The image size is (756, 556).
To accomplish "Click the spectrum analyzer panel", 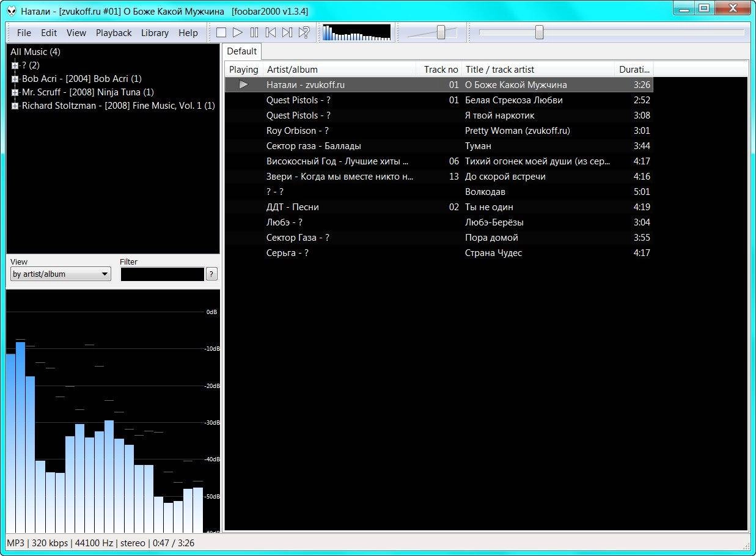I will click(112, 411).
